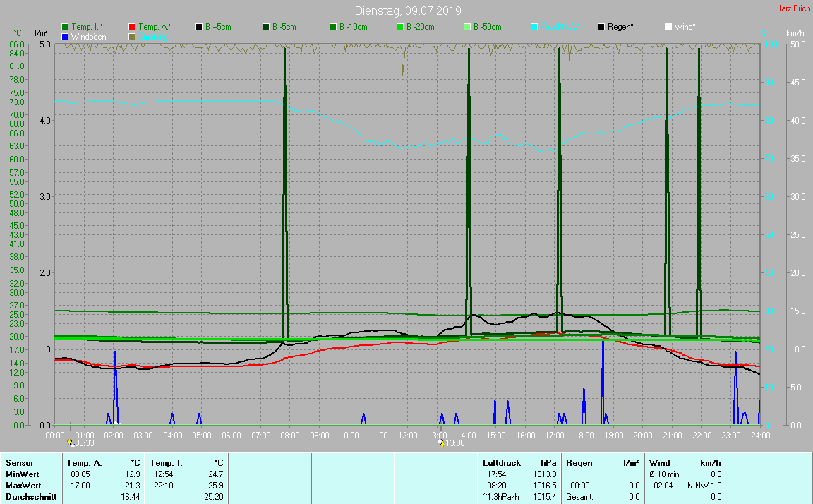Viewport: 813px width, 504px height.
Task: Select the Luftdruck column header
Action: click(x=501, y=463)
